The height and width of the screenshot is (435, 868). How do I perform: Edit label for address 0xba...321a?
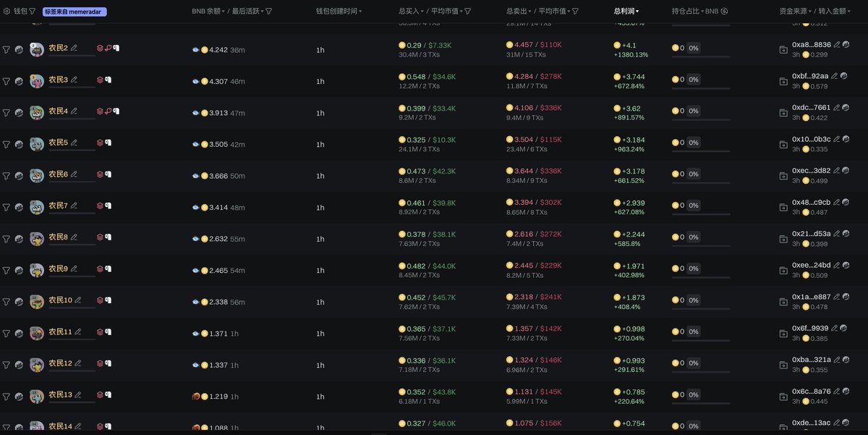point(837,359)
